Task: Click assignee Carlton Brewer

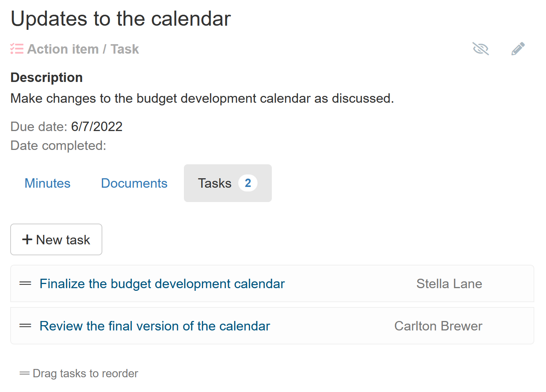Action: point(438,326)
